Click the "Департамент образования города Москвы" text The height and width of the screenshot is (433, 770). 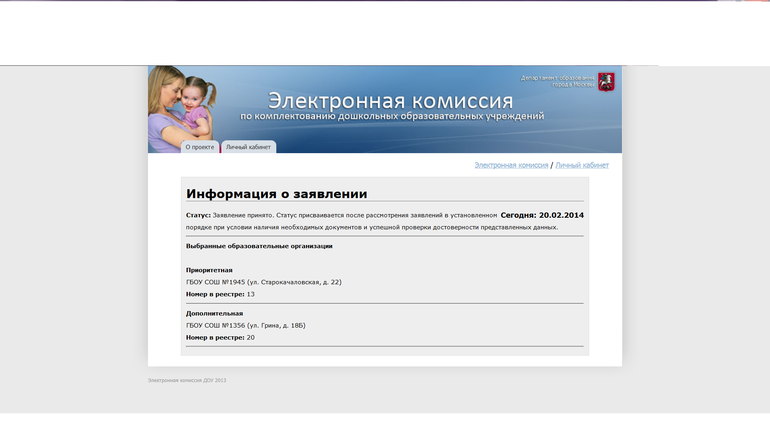(x=557, y=80)
